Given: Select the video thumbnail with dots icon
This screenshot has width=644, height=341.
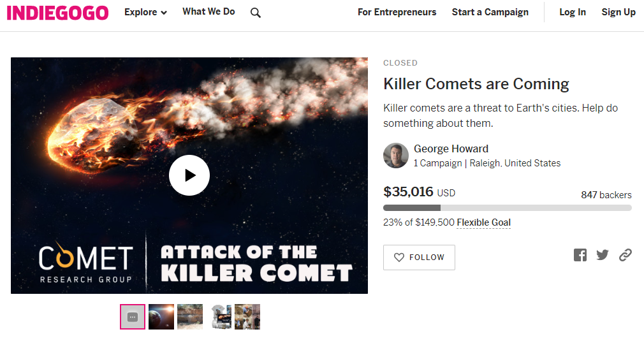Looking at the screenshot, I should click(x=133, y=317).
